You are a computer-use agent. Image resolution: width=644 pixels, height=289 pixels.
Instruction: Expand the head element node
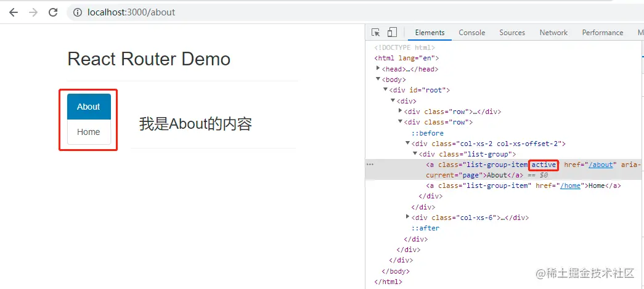(378, 68)
